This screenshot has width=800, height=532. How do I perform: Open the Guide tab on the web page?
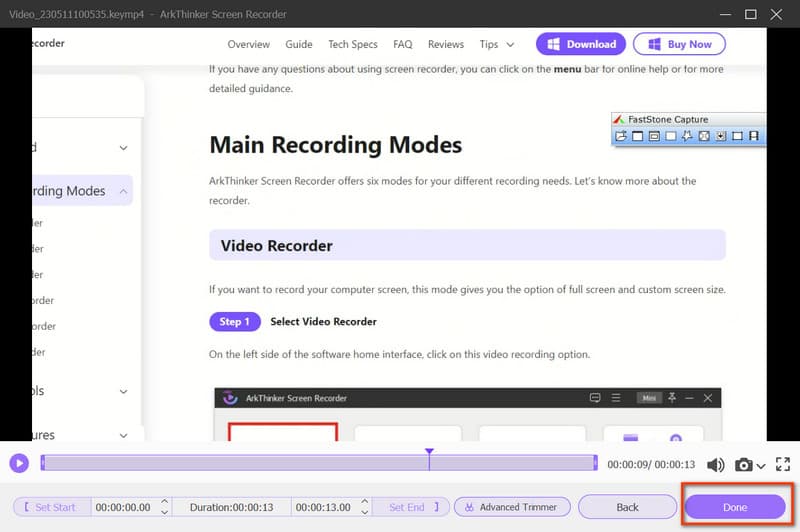click(x=298, y=44)
